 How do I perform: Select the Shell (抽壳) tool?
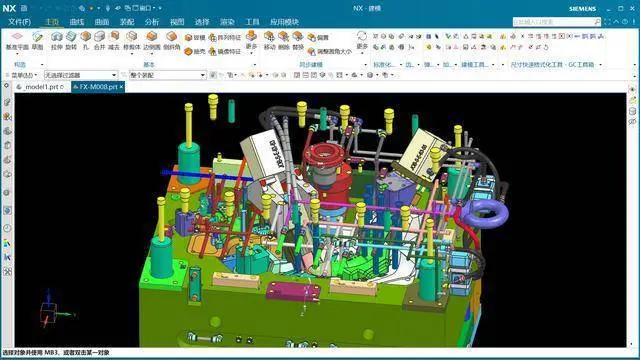[195, 51]
